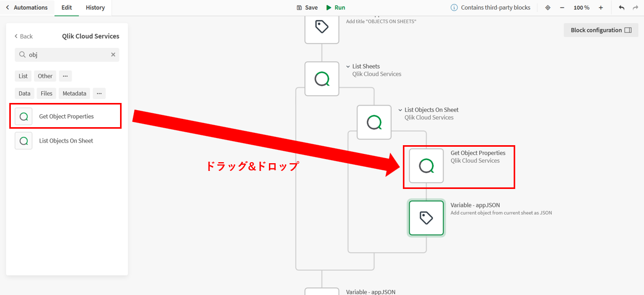Click the 100 % zoom level
The image size is (644, 295).
[x=582, y=8]
